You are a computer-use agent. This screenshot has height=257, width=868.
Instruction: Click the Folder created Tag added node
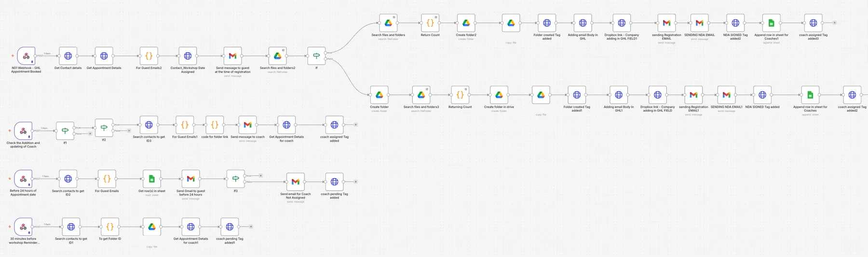[x=547, y=23]
